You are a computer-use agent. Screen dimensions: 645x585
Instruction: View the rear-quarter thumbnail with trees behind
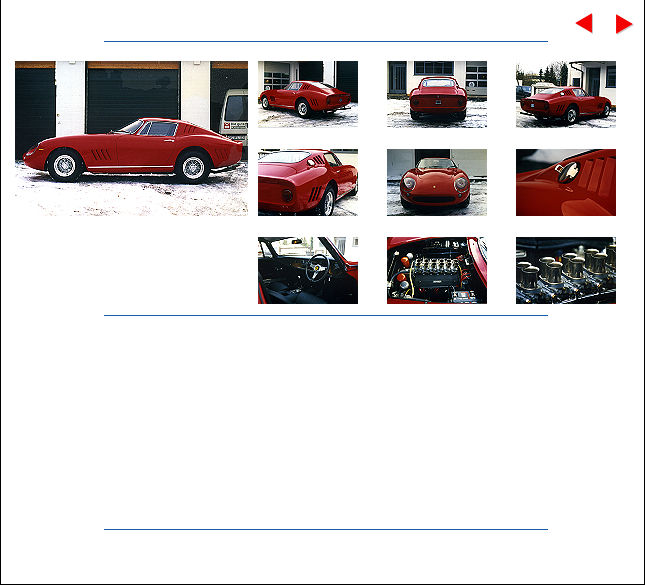tap(565, 94)
